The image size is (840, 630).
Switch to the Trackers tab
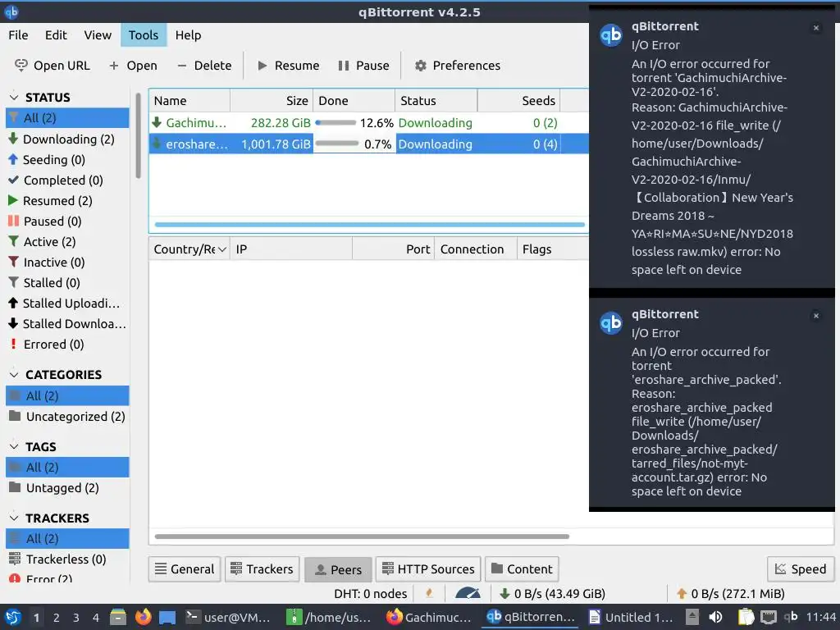coord(262,569)
